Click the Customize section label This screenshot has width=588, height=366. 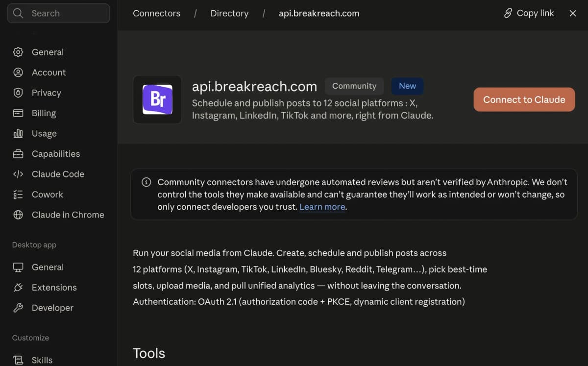pos(30,338)
